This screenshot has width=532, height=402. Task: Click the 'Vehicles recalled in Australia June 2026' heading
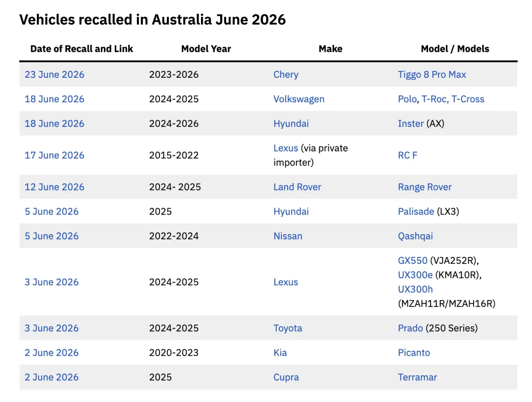coord(152,20)
